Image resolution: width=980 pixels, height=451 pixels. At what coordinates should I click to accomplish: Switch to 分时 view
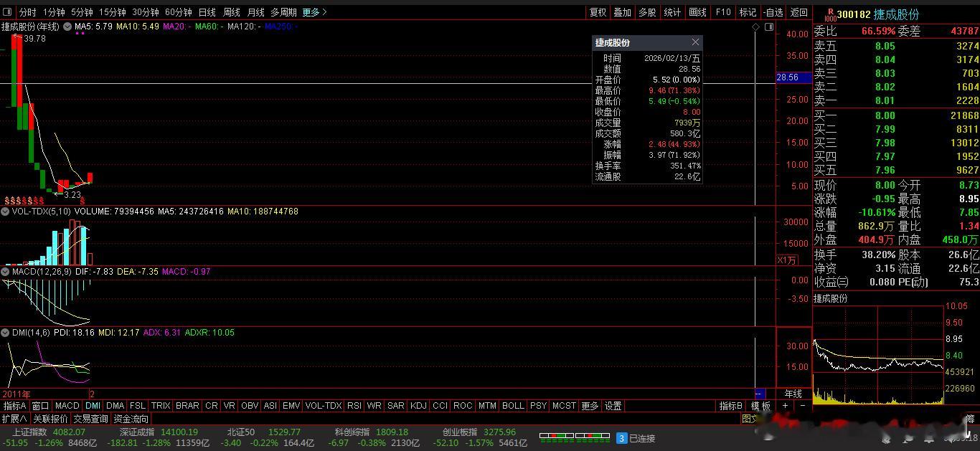[x=27, y=12]
